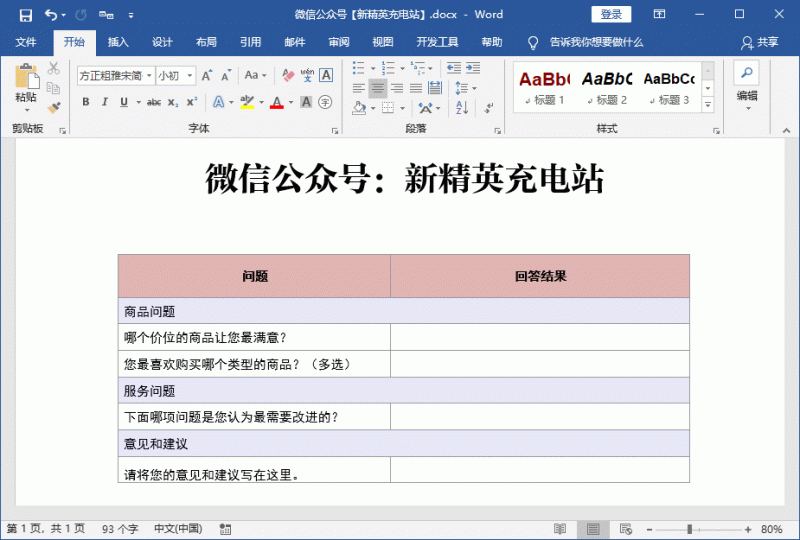
Task: Apply the 标题 3 style
Action: pyautogui.click(x=669, y=87)
